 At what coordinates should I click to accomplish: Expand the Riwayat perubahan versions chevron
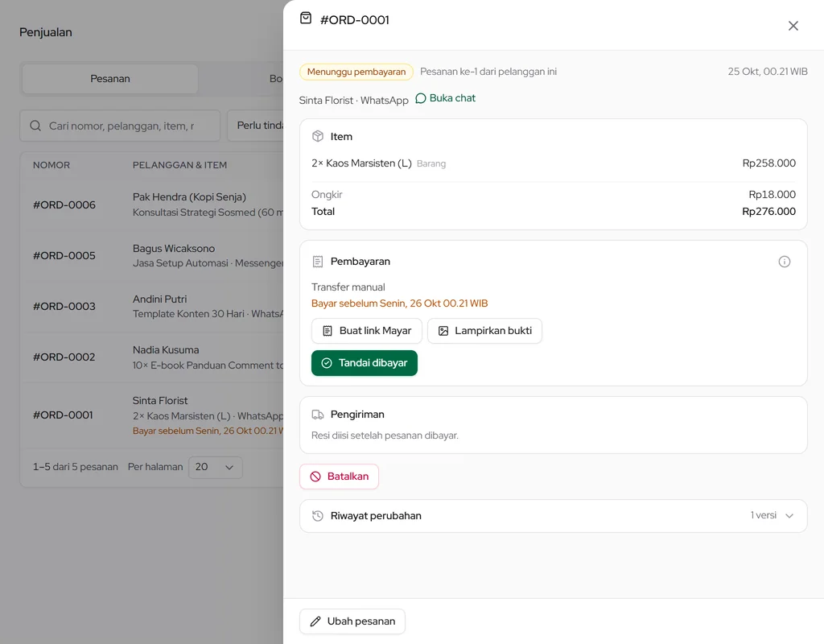[x=789, y=516]
